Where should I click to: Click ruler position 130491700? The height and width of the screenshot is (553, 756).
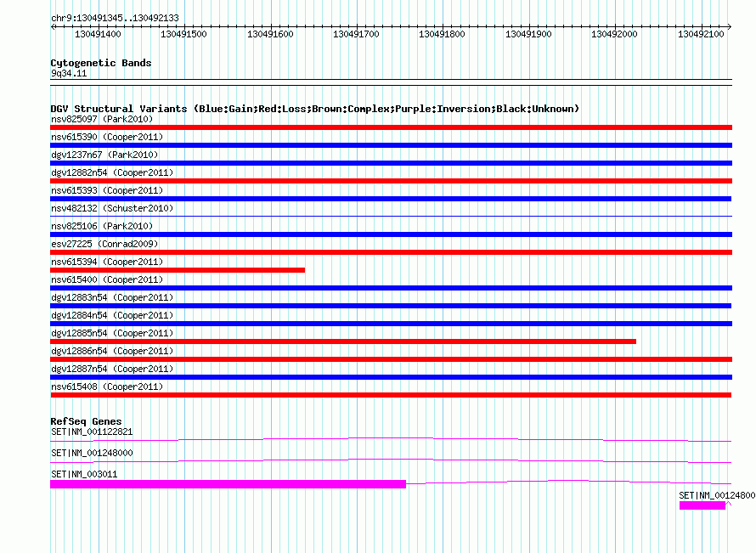pos(356,34)
